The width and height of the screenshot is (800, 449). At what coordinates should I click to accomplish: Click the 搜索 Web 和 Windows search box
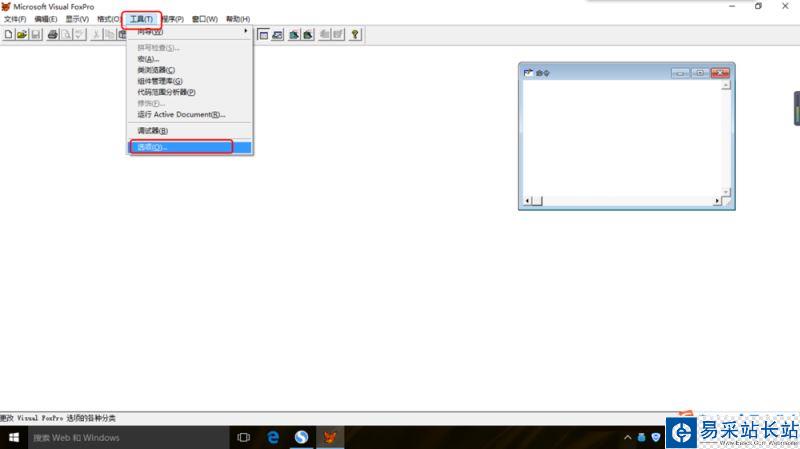pos(129,438)
